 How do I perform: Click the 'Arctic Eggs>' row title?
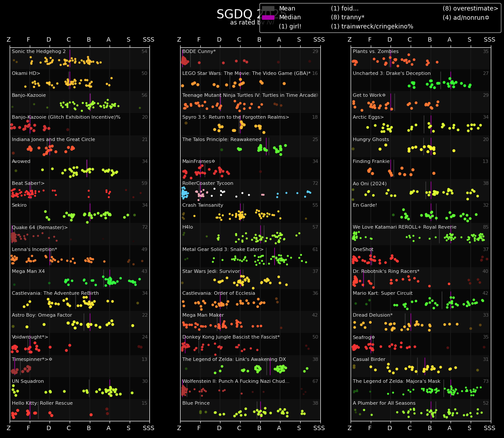pyautogui.click(x=368, y=117)
